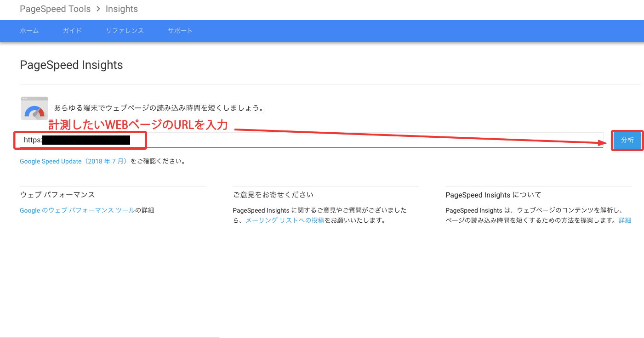Screen dimensions: 644x338
Task: Go to the ホーム tab
Action: [x=29, y=31]
